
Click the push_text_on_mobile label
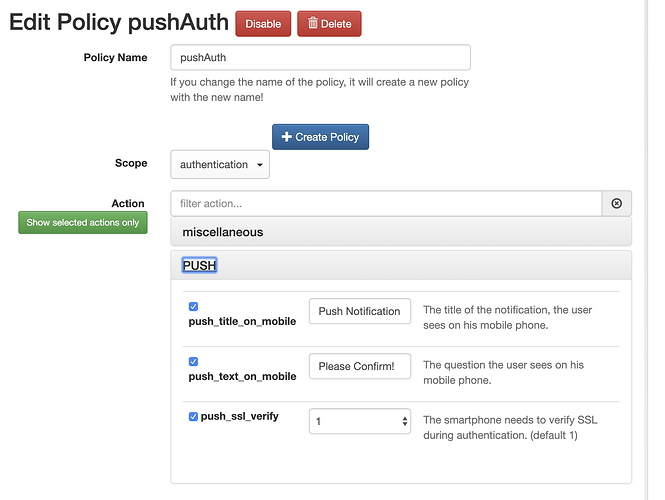click(242, 377)
